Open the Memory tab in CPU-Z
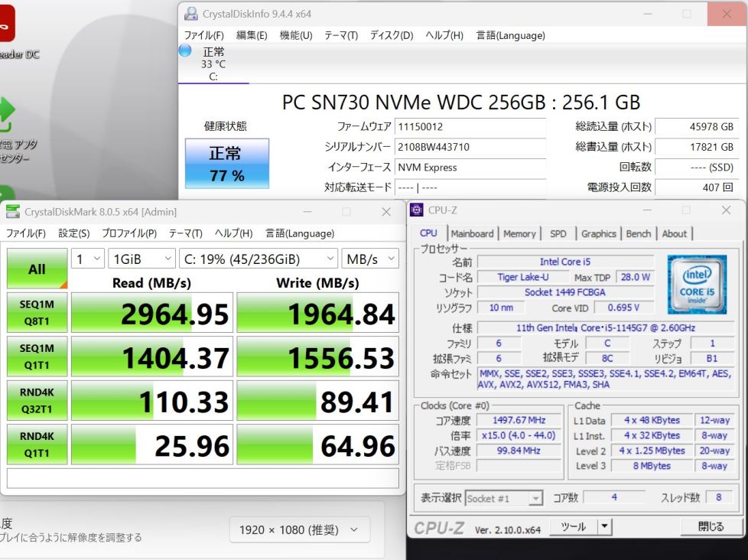748x560 pixels. 519,233
